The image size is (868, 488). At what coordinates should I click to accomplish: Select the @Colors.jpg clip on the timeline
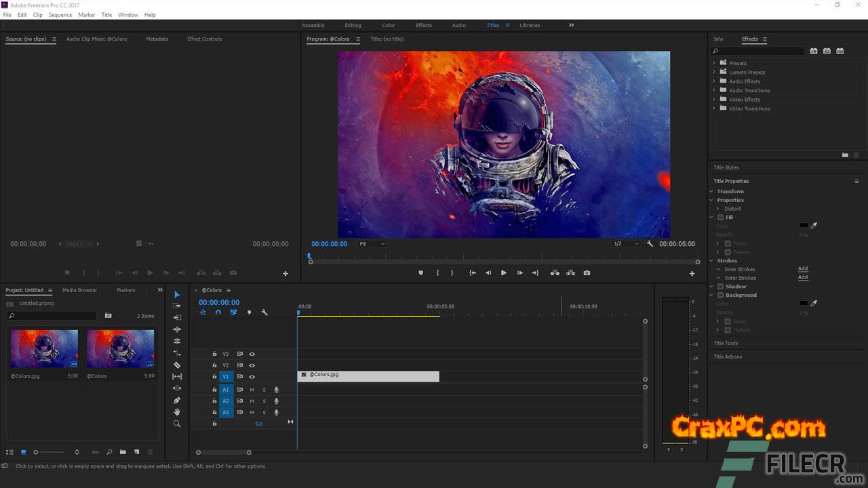368,376
